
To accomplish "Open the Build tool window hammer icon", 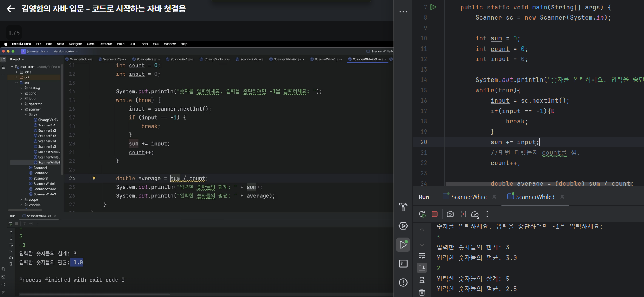I will pos(403,207).
